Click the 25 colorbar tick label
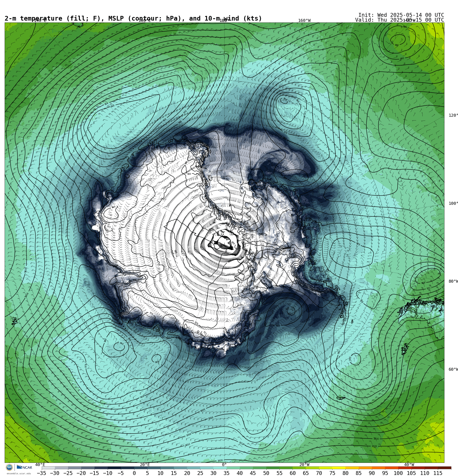 click(200, 473)
